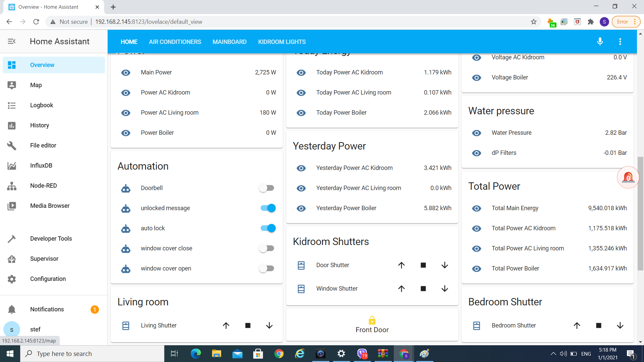Open Windows Start menu
The image size is (644, 362).
point(10,354)
